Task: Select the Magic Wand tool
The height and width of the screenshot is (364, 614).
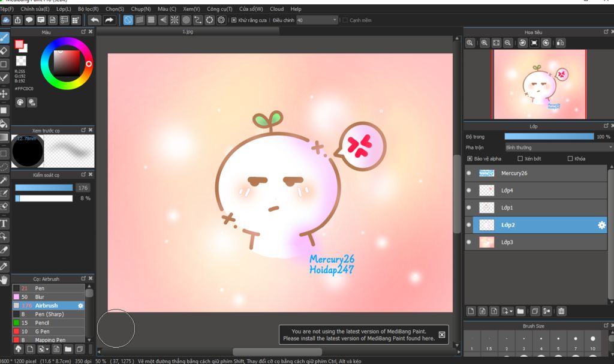Action: (4, 180)
